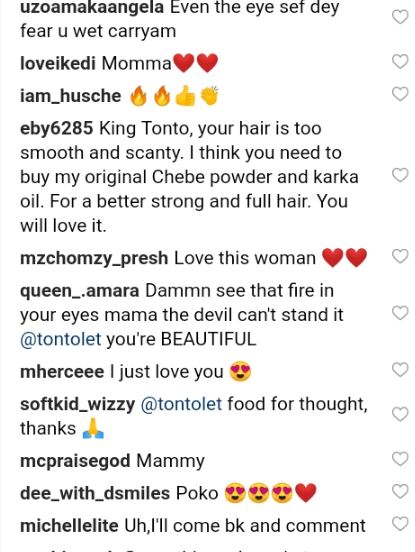415x552 pixels.
Task: Heart mcpraisegod's 'Mammy' comment
Action: pyautogui.click(x=400, y=459)
